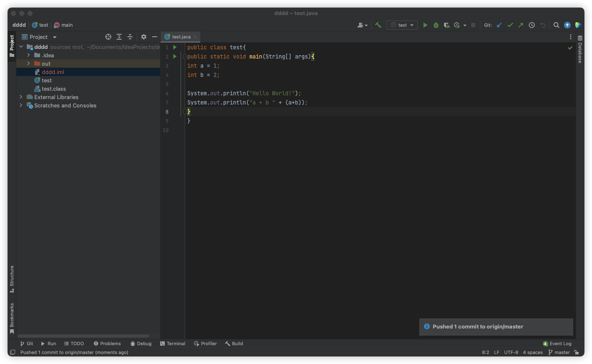The height and width of the screenshot is (364, 592).
Task: Click the main breadcrumb in navigation bar
Action: tap(63, 25)
